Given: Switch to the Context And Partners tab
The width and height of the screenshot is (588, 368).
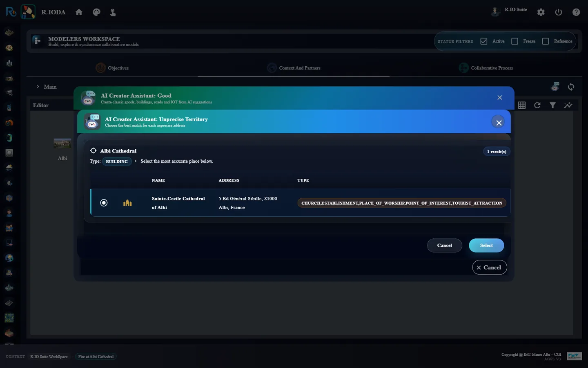Looking at the screenshot, I should 294,68.
